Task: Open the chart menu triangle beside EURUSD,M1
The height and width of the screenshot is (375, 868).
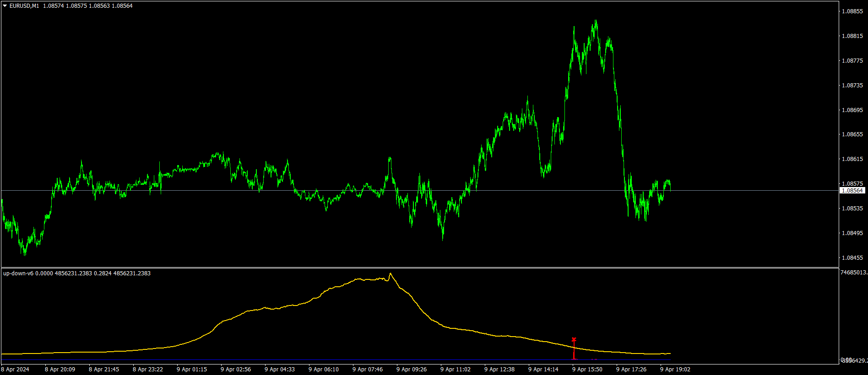Action: (5, 6)
